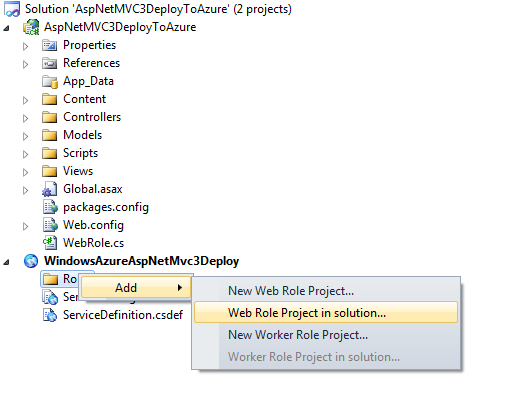Image resolution: width=509 pixels, height=407 pixels.
Task: Select the Properties node icon
Action: (x=50, y=45)
